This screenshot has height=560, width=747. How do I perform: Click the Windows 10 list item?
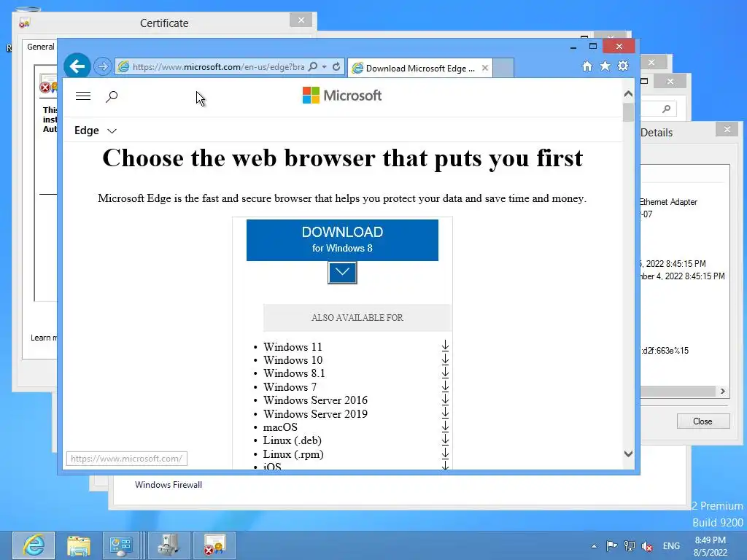point(293,360)
